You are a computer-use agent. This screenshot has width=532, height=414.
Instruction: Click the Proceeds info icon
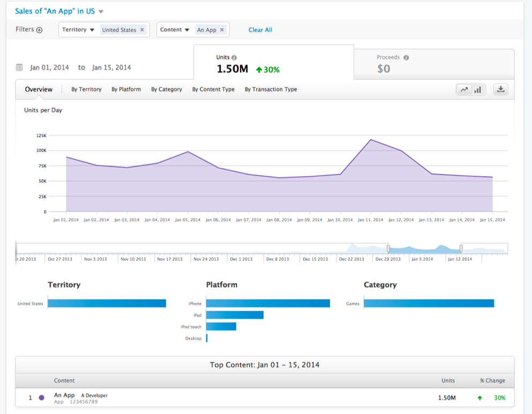(x=406, y=58)
